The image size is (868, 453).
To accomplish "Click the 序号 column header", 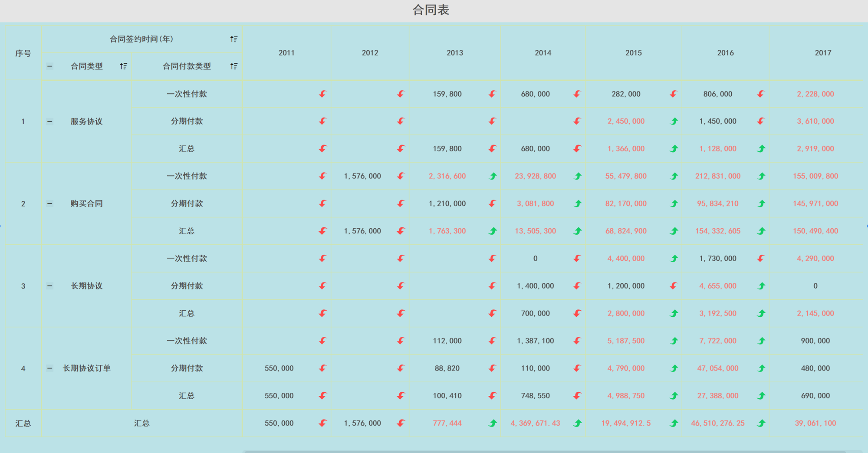I will [x=23, y=53].
